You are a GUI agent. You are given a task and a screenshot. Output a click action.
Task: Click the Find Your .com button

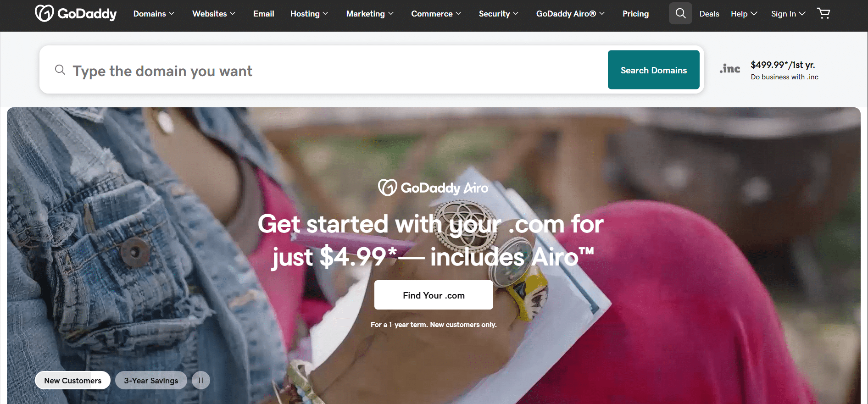(x=434, y=295)
